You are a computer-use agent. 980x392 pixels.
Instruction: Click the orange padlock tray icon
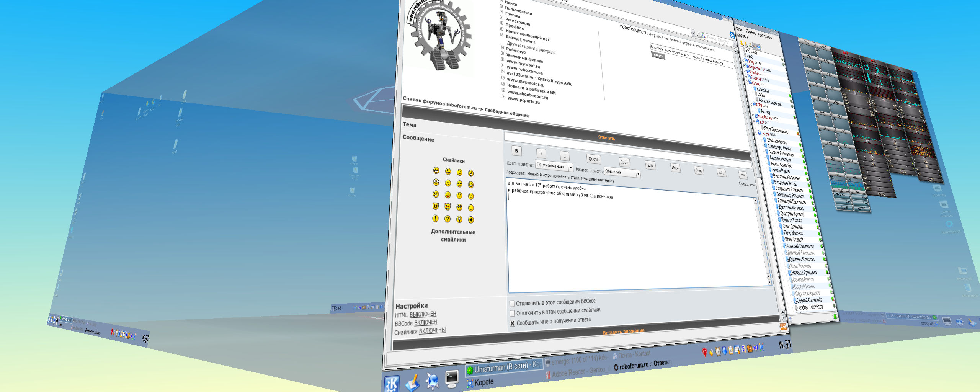point(711,352)
